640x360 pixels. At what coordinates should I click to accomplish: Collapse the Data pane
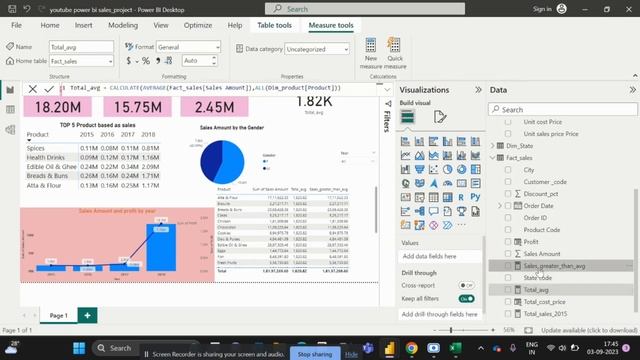click(x=632, y=90)
